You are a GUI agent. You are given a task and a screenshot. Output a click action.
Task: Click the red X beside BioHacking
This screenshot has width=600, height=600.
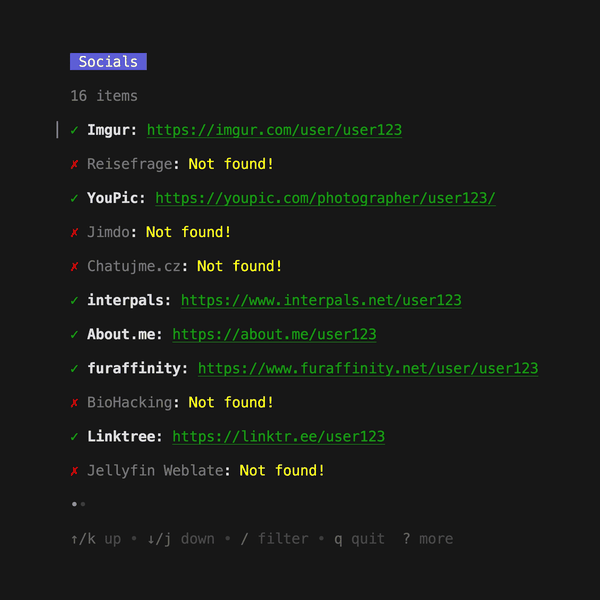[x=75, y=402]
